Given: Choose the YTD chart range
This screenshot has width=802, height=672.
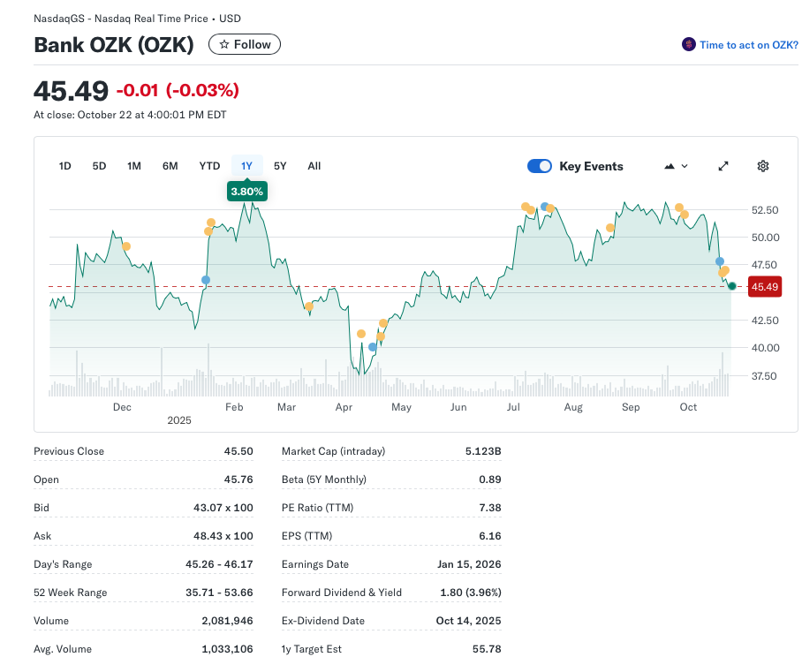Looking at the screenshot, I should (209, 166).
